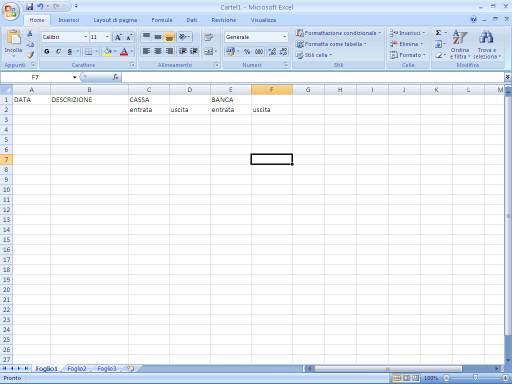The height and width of the screenshot is (384, 512).
Task: Decrease decimal places
Action: pos(283,51)
